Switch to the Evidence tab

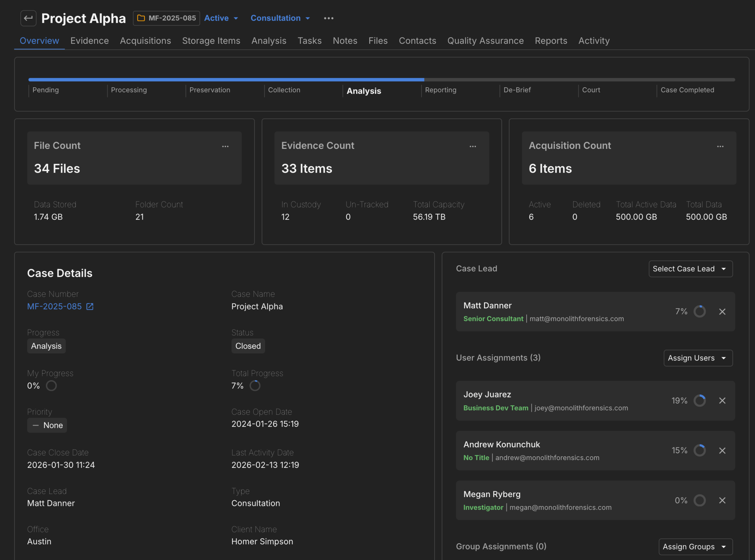point(90,41)
